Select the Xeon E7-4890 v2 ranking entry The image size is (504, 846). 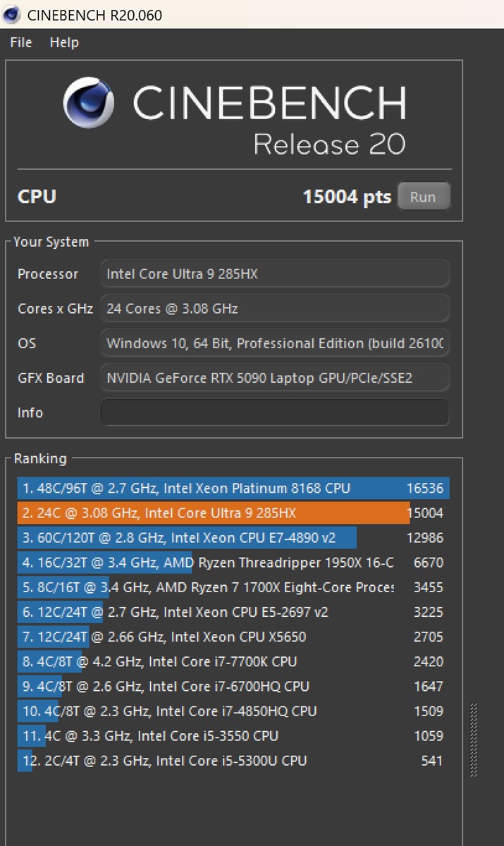233,538
